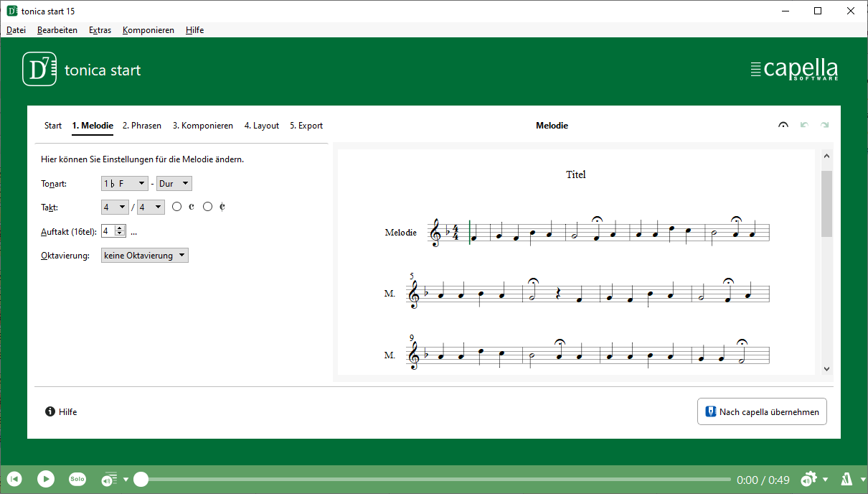Switch to the 5. Export tab
The image size is (868, 494).
[306, 126]
